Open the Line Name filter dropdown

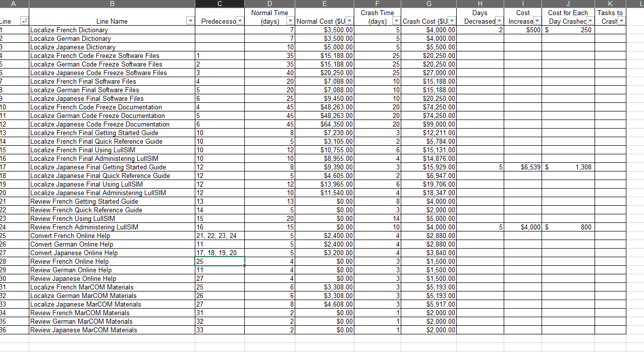tap(190, 21)
